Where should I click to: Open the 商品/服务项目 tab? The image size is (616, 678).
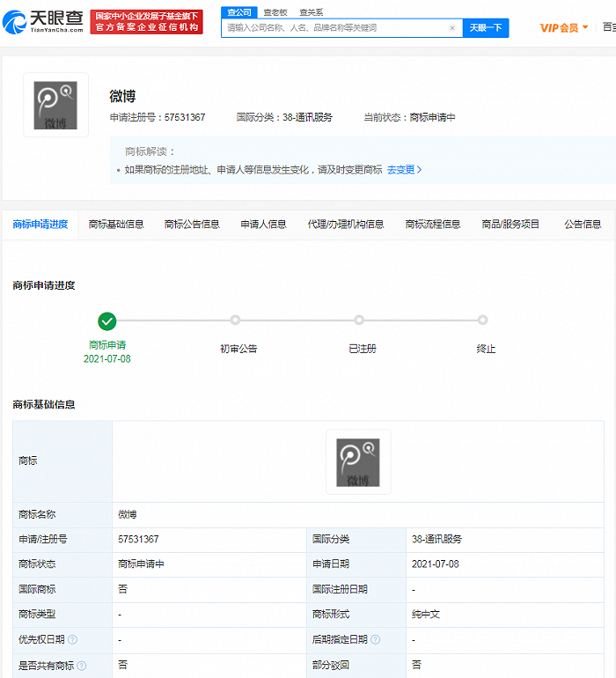point(510,225)
